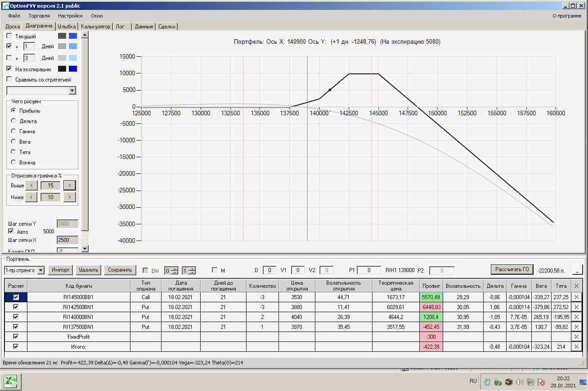The width and height of the screenshot is (588, 391).
Task: Decrease the Выше percentage with its left arrow
Action: coord(31,185)
